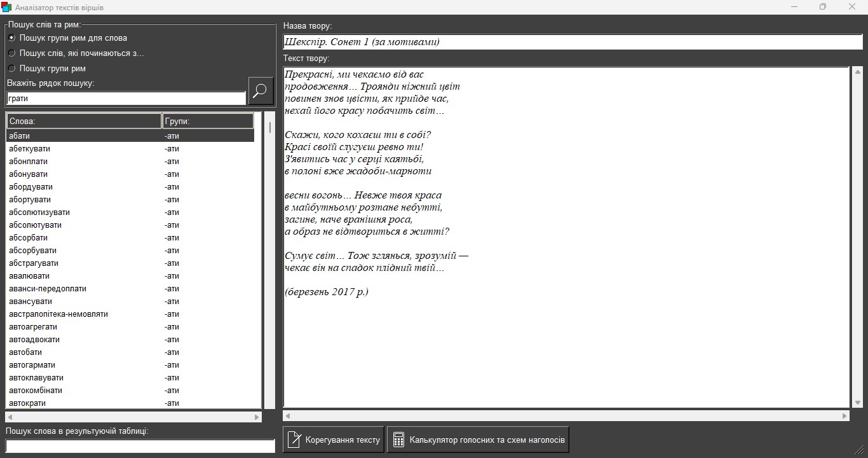Select word 'авансувати' row
The width and height of the screenshot is (868, 458).
[130, 302]
